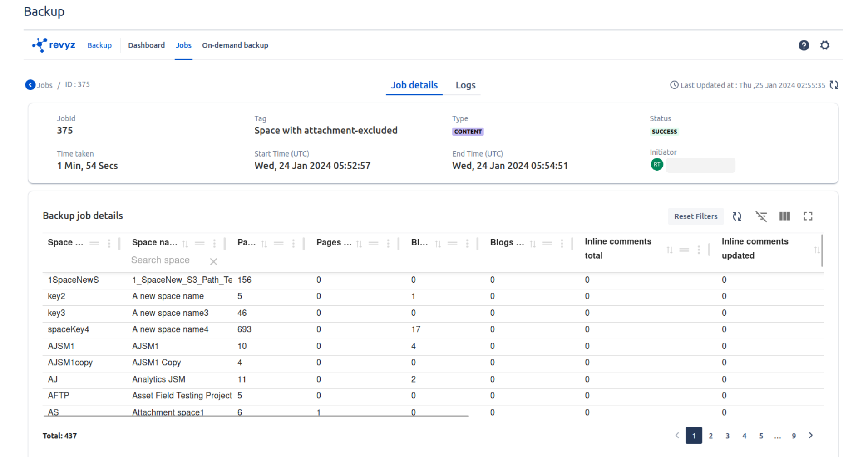Open the On-demand backup tab
The height and width of the screenshot is (471, 868).
tap(235, 45)
